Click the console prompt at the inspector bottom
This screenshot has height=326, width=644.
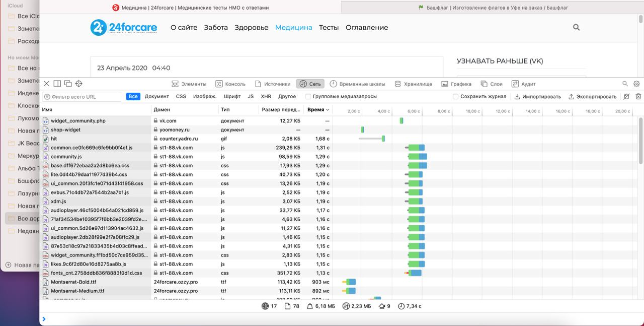point(342,319)
